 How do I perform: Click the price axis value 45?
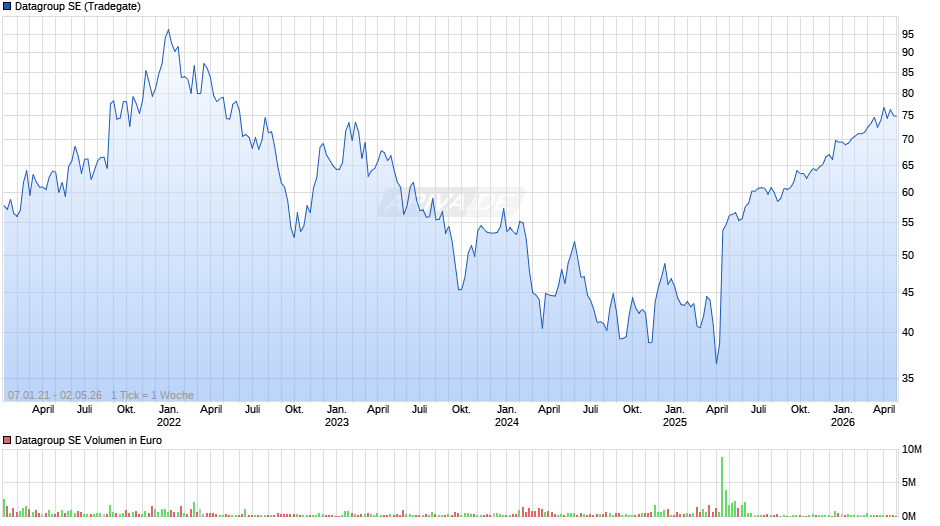click(x=908, y=293)
